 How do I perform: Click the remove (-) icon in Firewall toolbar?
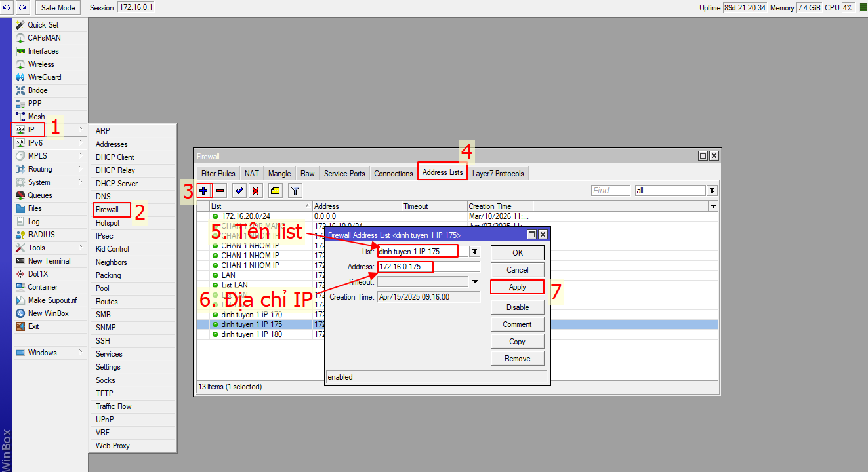pyautogui.click(x=219, y=190)
